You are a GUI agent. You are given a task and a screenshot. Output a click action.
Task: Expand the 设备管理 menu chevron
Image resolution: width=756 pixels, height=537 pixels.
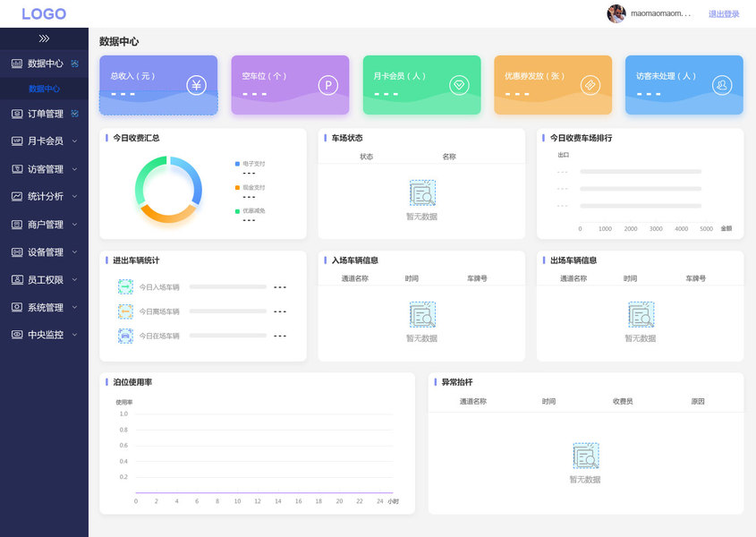point(75,251)
